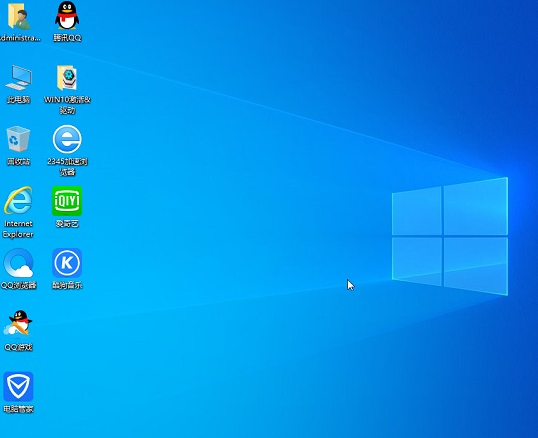
Task: Click the 腾讯QQ text label
Action: tap(67, 38)
